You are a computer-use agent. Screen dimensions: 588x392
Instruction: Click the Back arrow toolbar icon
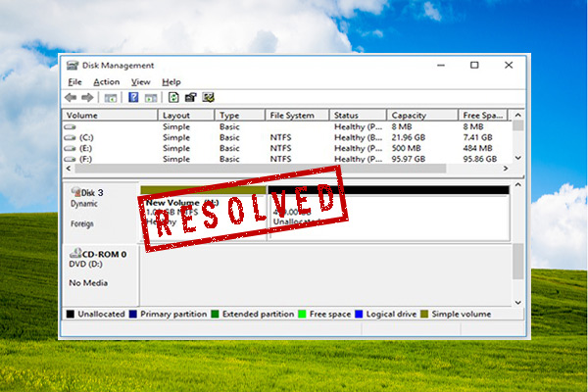click(x=71, y=98)
